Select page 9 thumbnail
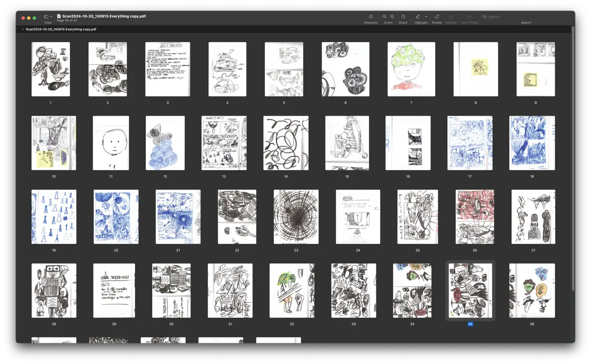Viewport: 591px width, 364px height. pyautogui.click(x=536, y=69)
